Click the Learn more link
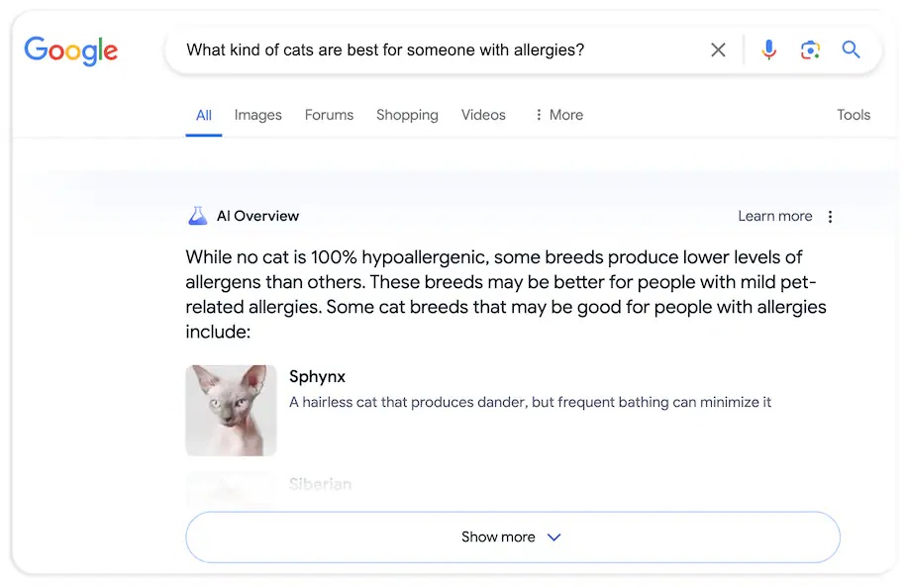 click(775, 216)
